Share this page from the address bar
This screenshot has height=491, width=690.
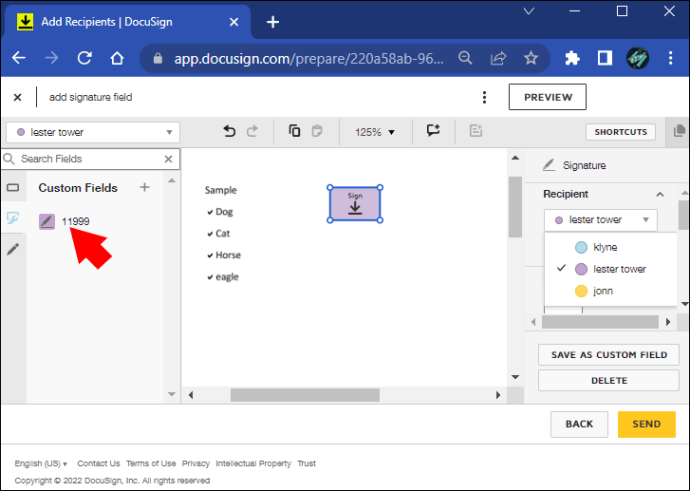pos(498,58)
